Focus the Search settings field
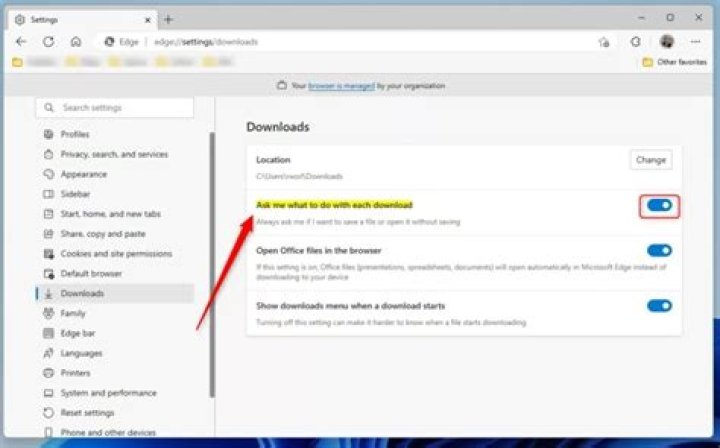720x448 pixels. click(x=115, y=108)
